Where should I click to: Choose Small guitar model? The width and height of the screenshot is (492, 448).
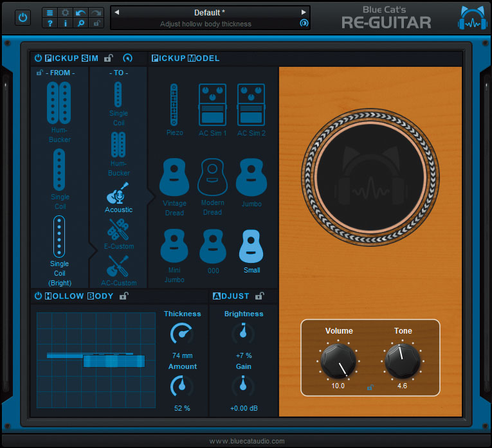click(251, 251)
